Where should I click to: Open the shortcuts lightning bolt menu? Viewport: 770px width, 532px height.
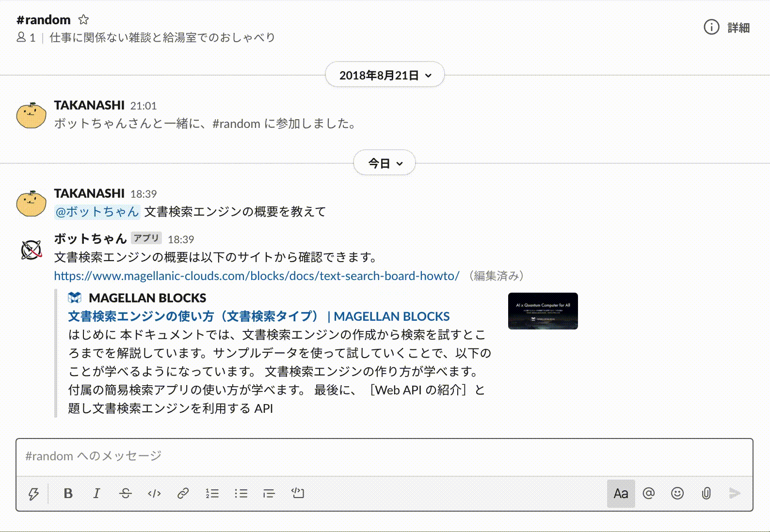(x=33, y=494)
